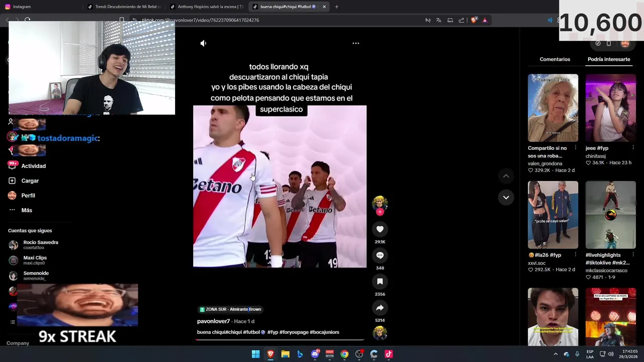Reload the page with the refresh icon
The height and width of the screenshot is (362, 644).
coord(27,20)
